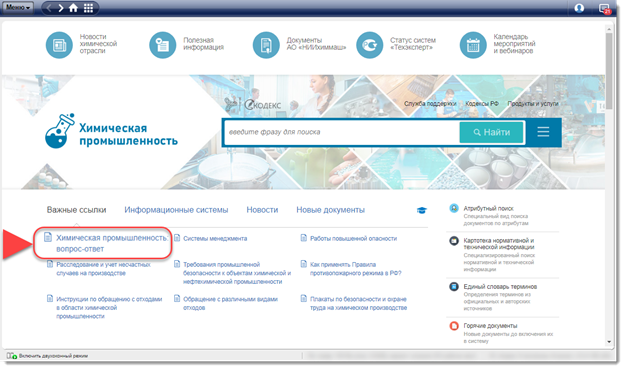Screen dimensions: 624x369
Task: Open the Продукты и услуги link
Action: click(532, 103)
